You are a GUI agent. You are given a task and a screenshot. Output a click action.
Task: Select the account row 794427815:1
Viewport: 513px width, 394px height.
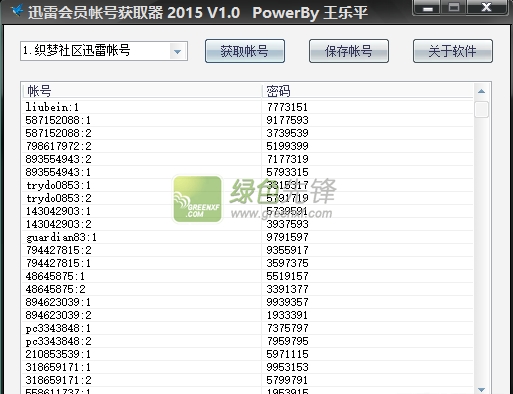(x=248, y=263)
